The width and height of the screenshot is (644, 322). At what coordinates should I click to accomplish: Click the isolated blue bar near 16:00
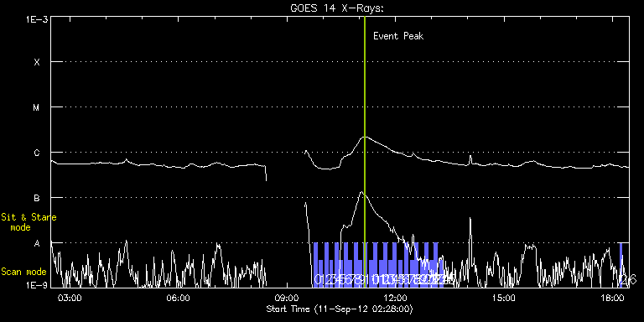(x=621, y=265)
